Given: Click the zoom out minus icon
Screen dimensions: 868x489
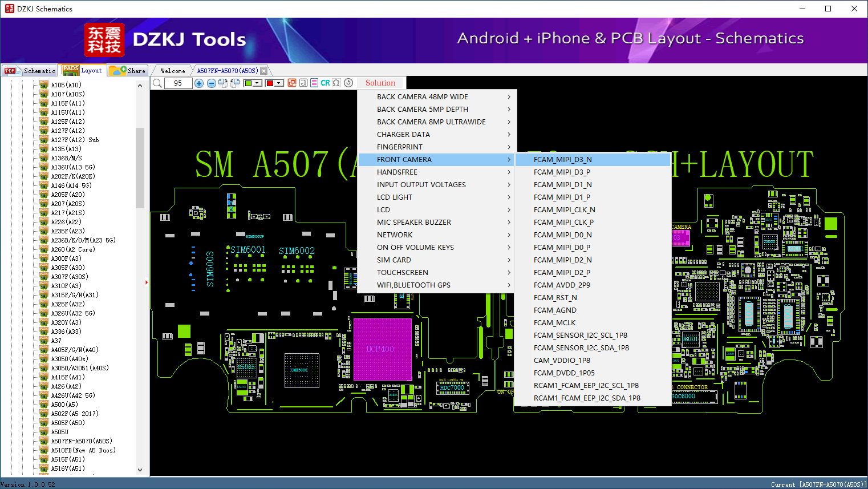Looking at the screenshot, I should point(212,83).
